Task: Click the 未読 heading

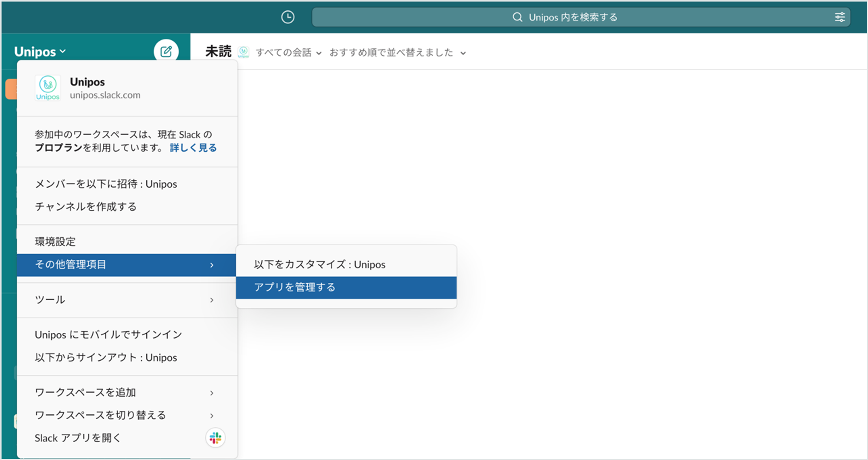Action: (x=219, y=52)
